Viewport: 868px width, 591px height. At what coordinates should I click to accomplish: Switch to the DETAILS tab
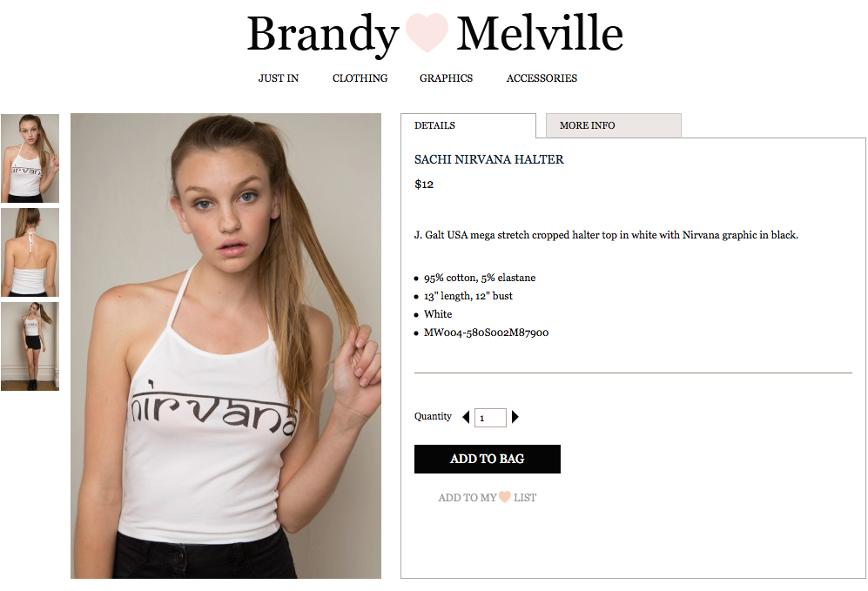coord(468,125)
